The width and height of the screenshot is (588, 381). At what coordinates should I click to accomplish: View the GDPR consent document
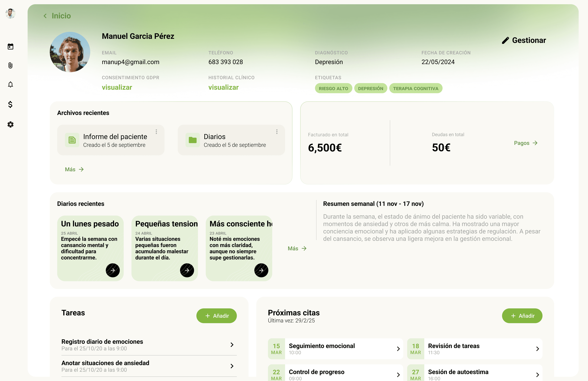coord(117,87)
